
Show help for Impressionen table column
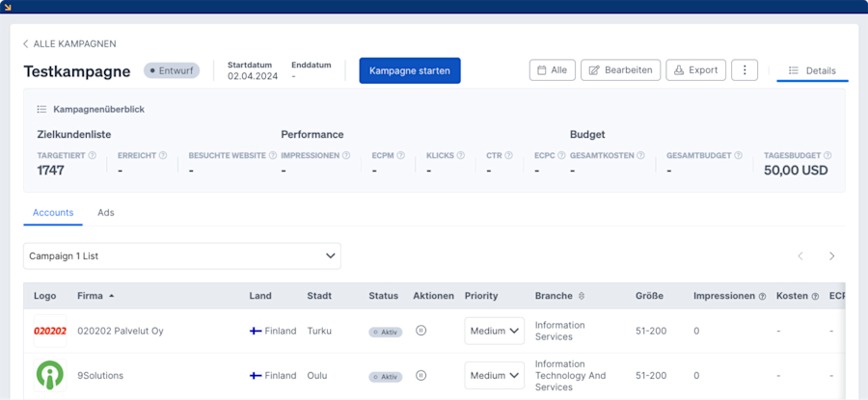click(x=762, y=297)
